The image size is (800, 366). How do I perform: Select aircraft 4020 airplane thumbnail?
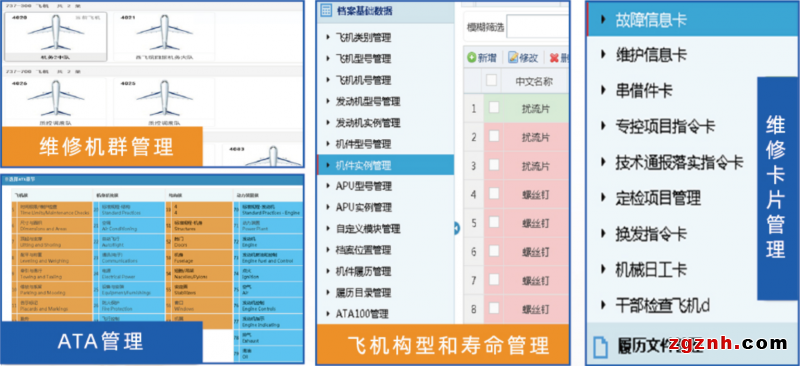click(x=55, y=37)
